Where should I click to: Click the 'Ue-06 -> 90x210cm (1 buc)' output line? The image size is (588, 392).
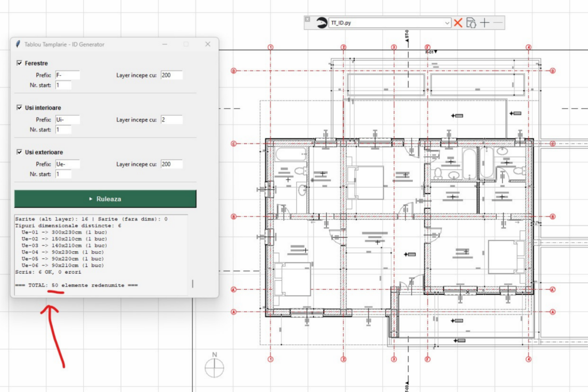(x=63, y=265)
